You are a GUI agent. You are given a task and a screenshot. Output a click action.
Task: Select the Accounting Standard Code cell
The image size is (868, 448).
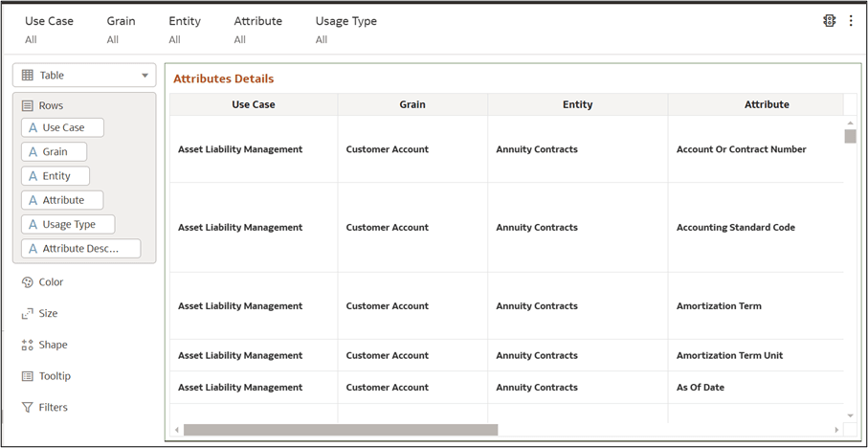(x=735, y=228)
